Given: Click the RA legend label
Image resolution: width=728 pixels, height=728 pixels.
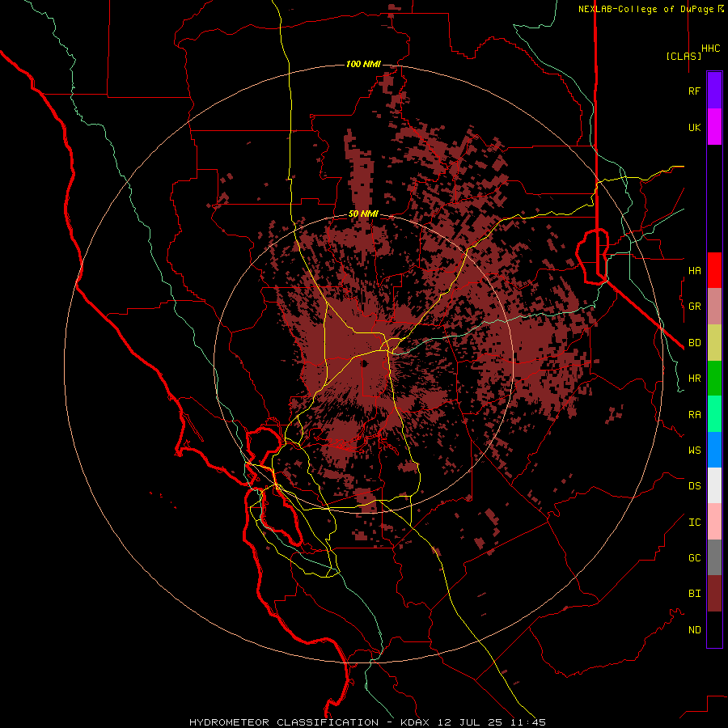Looking at the screenshot, I should click(x=694, y=415).
